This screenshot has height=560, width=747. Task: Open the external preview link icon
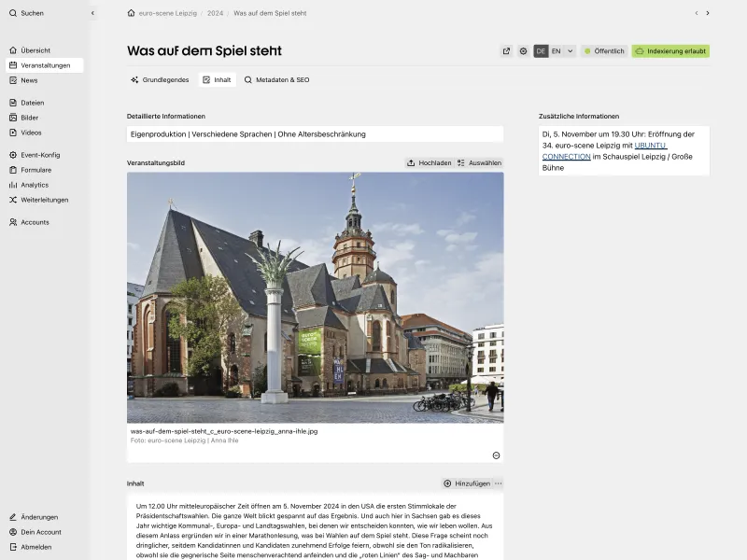pos(506,51)
